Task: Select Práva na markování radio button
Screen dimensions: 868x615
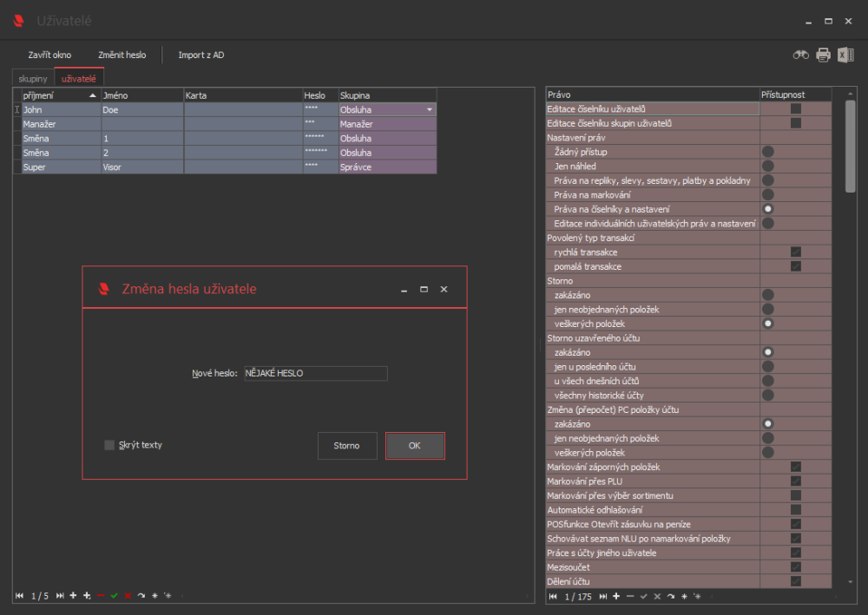Action: pyautogui.click(x=768, y=194)
